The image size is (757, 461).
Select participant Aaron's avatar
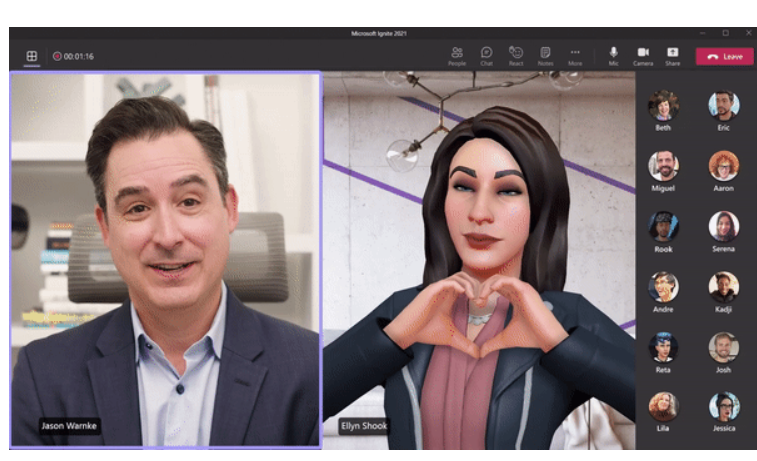pos(723,166)
